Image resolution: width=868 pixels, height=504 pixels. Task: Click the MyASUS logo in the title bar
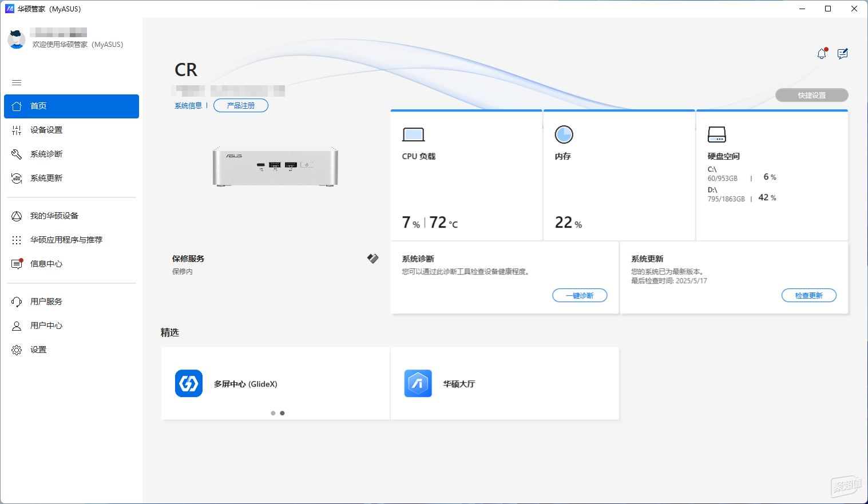tap(9, 9)
